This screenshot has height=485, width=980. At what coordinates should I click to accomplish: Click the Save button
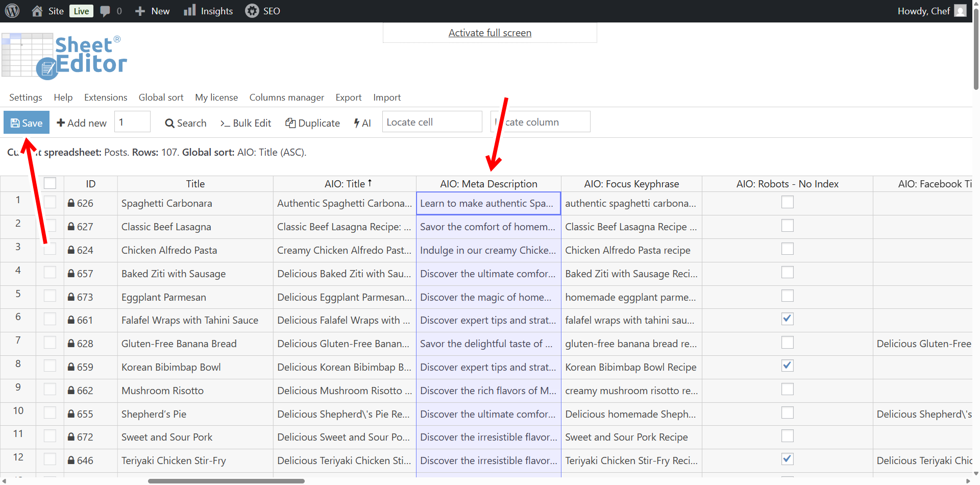tap(27, 123)
